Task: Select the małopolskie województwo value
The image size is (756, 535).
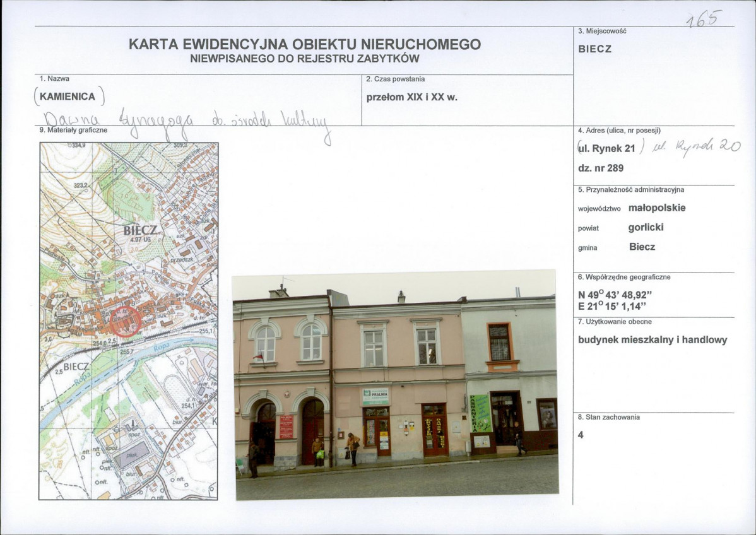Action: [x=656, y=208]
